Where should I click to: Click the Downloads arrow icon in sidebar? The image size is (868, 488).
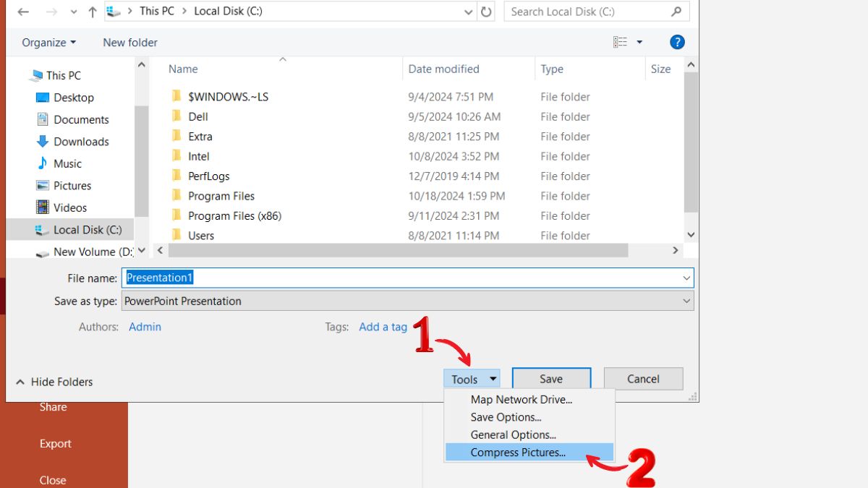coord(42,142)
